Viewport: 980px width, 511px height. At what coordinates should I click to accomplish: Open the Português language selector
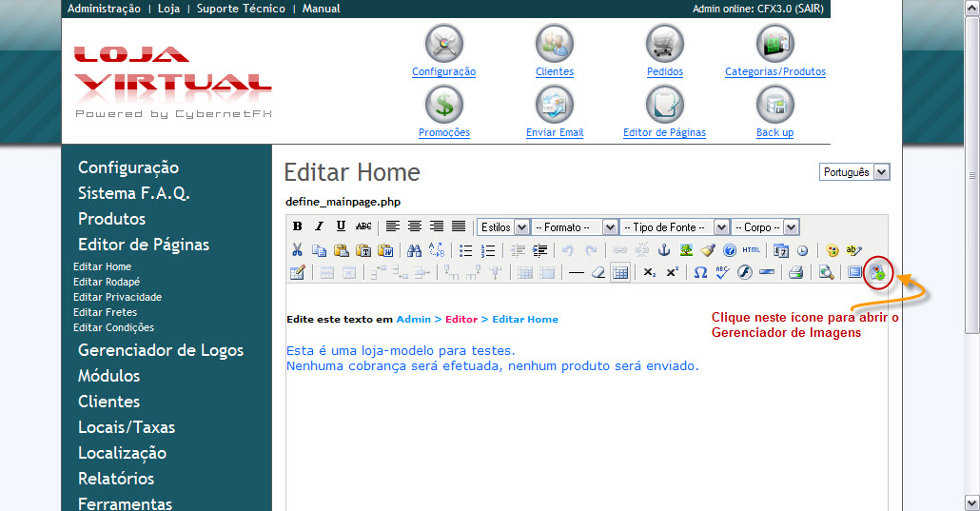pos(854,172)
